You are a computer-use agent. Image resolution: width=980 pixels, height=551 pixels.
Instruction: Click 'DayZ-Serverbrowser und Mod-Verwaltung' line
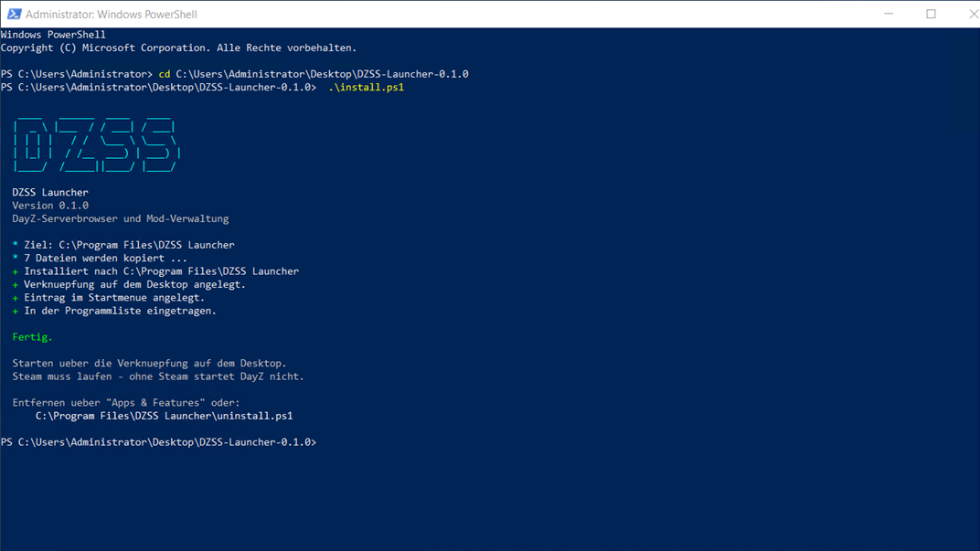tap(121, 218)
